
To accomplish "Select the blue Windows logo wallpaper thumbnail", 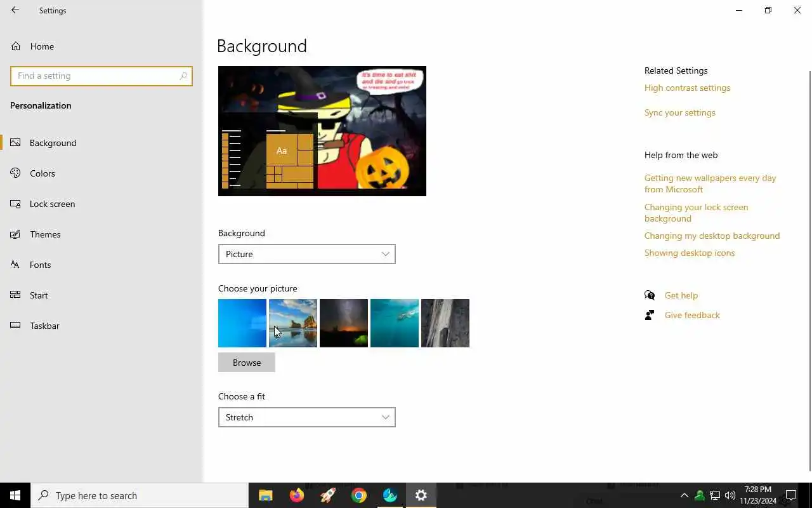I will [242, 323].
